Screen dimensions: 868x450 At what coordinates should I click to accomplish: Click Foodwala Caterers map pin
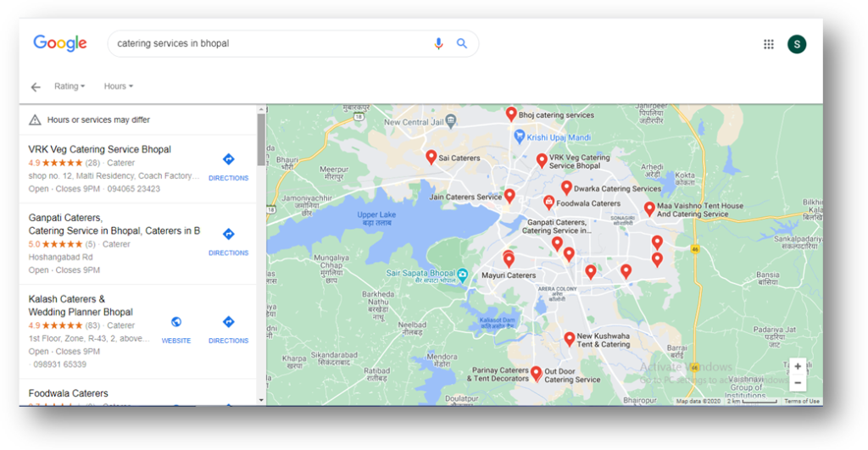click(548, 203)
